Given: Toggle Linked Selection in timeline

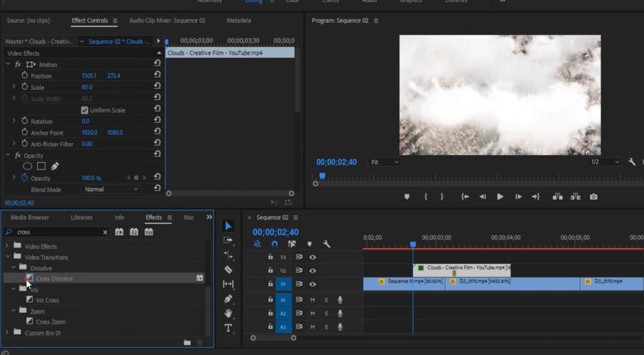Looking at the screenshot, I should 292,244.
